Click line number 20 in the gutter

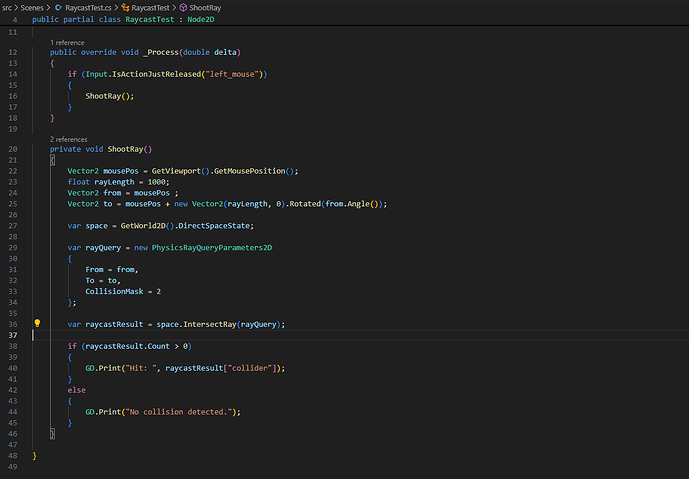(x=13, y=149)
